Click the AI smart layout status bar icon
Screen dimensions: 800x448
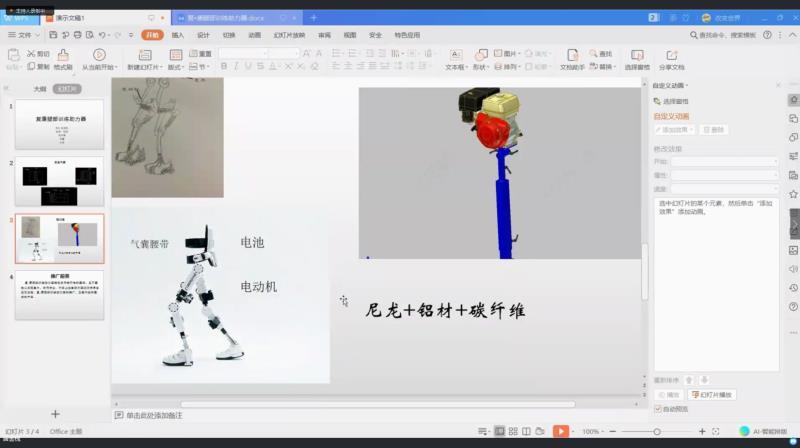tap(744, 432)
